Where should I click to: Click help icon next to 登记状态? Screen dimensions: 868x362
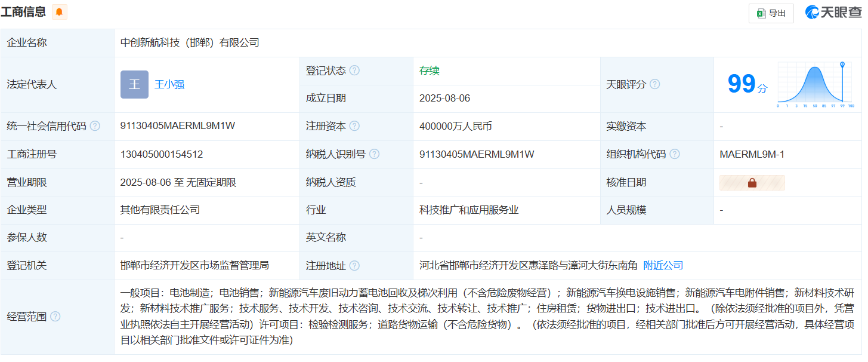[x=354, y=70]
